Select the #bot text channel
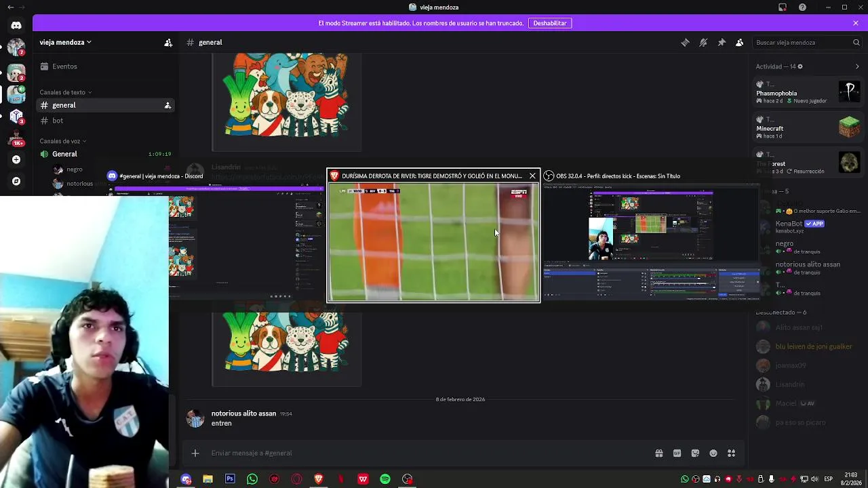Screen dimensions: 868x488 pos(104,121)
